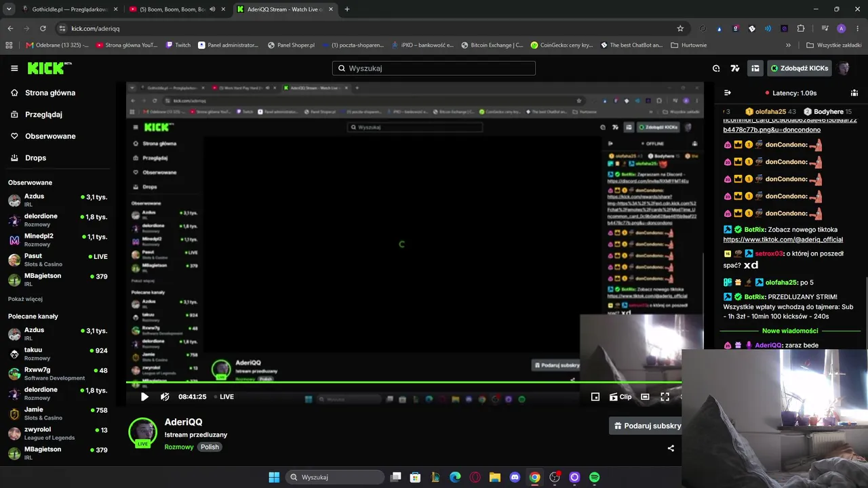This screenshot has height=488, width=868.
Task: Open File Explorer from the taskbar
Action: (495, 477)
